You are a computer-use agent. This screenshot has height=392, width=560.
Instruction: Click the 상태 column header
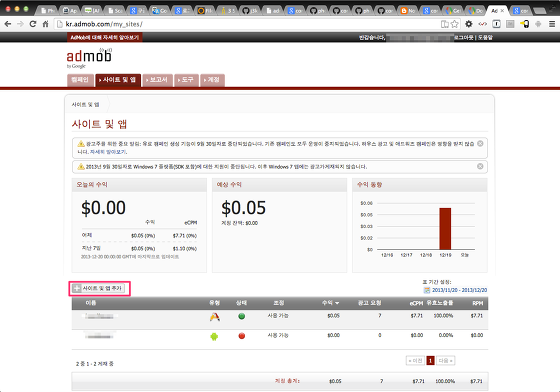point(241,303)
